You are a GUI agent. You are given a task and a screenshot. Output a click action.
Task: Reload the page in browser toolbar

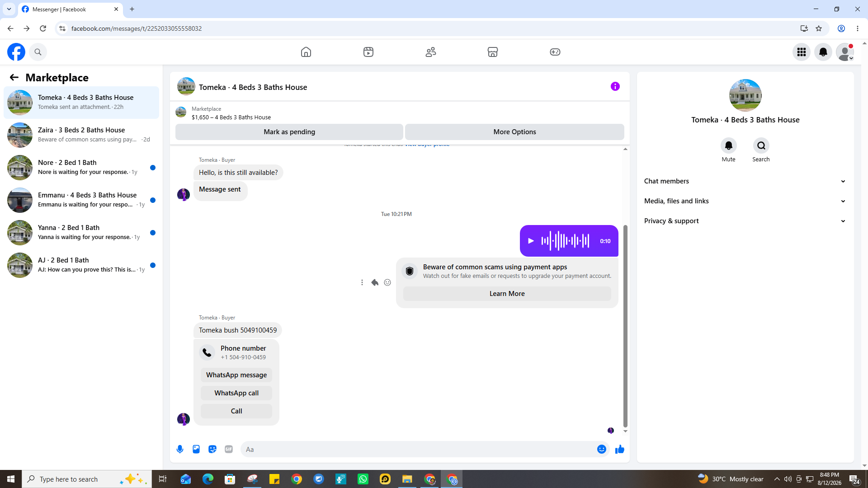tap(43, 28)
